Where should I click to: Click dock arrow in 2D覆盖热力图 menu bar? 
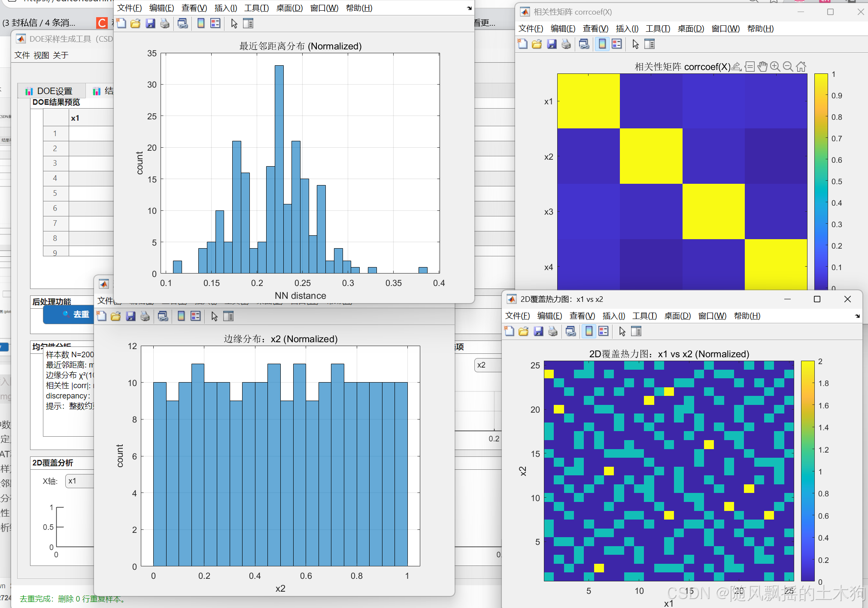click(x=857, y=316)
